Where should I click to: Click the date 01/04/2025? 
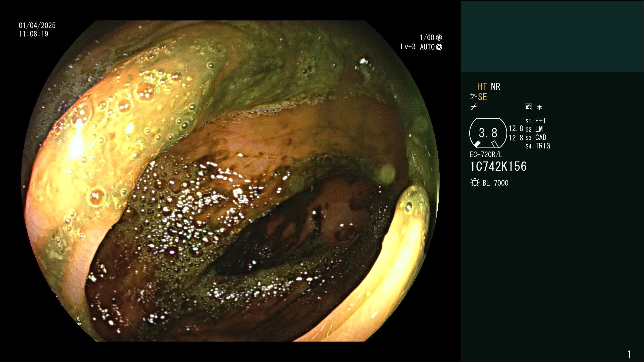pos(37,26)
